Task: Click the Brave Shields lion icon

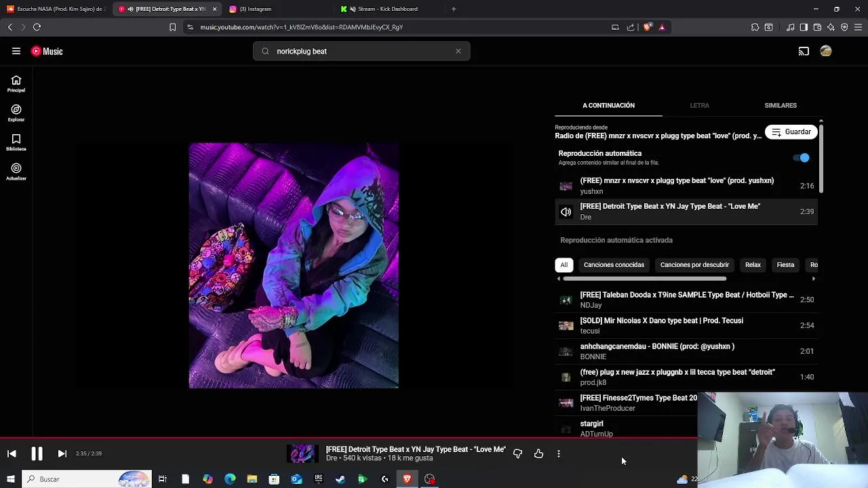Action: pyautogui.click(x=648, y=27)
